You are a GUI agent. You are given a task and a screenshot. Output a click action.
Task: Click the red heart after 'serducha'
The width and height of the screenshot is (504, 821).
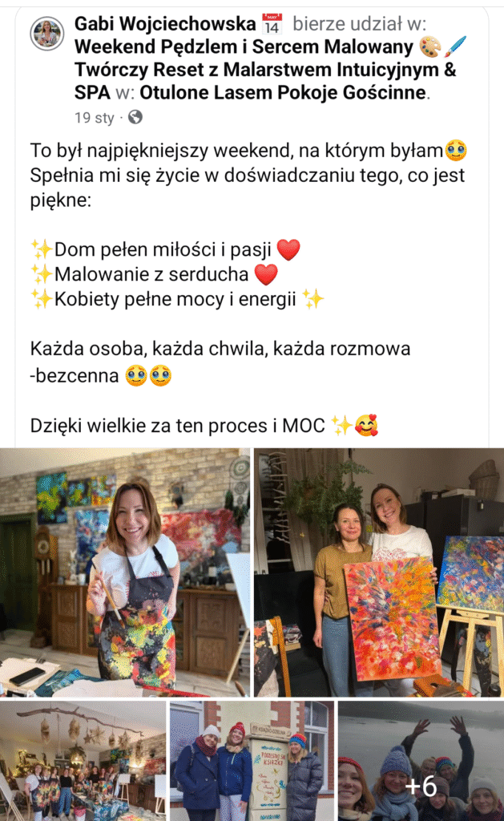[266, 274]
